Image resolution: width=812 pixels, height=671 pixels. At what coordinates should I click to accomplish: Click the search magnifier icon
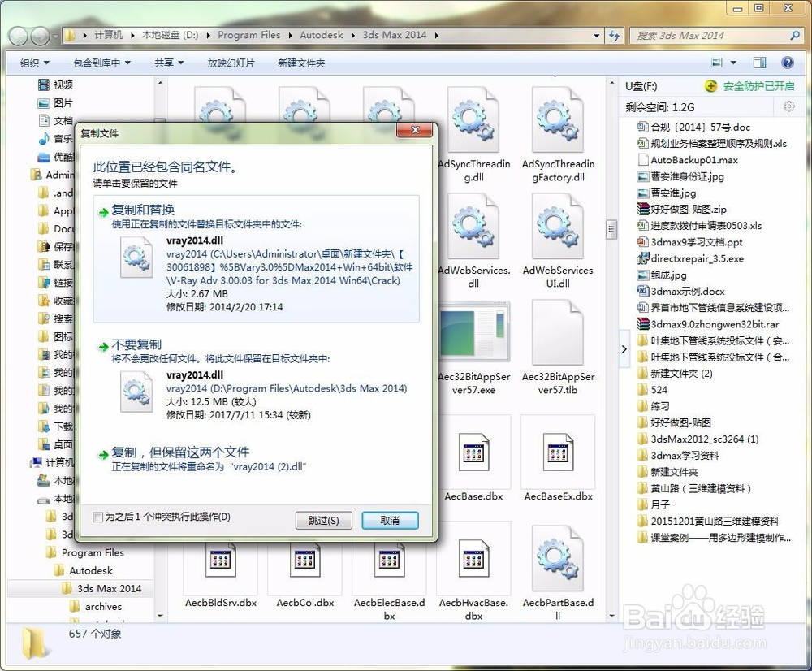[795, 35]
